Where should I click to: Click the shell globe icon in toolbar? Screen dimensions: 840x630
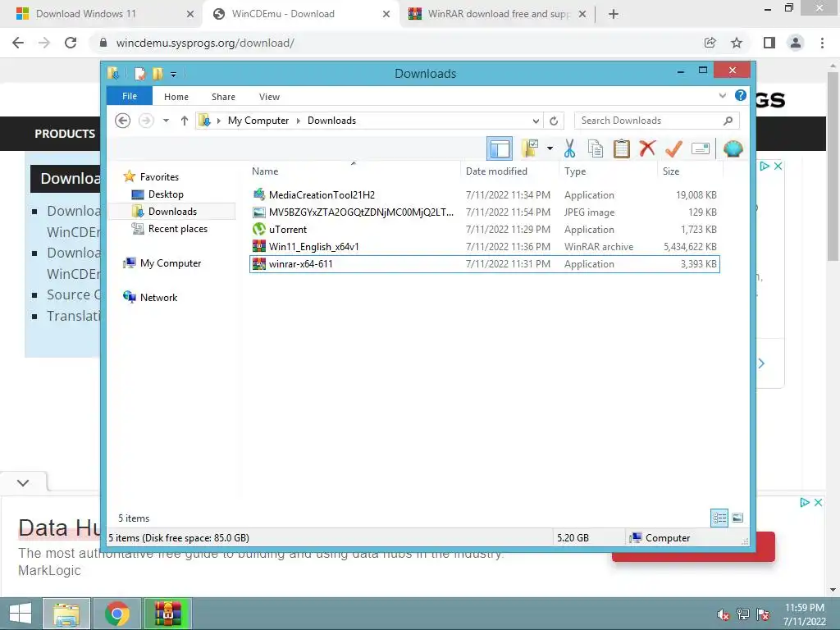click(733, 148)
